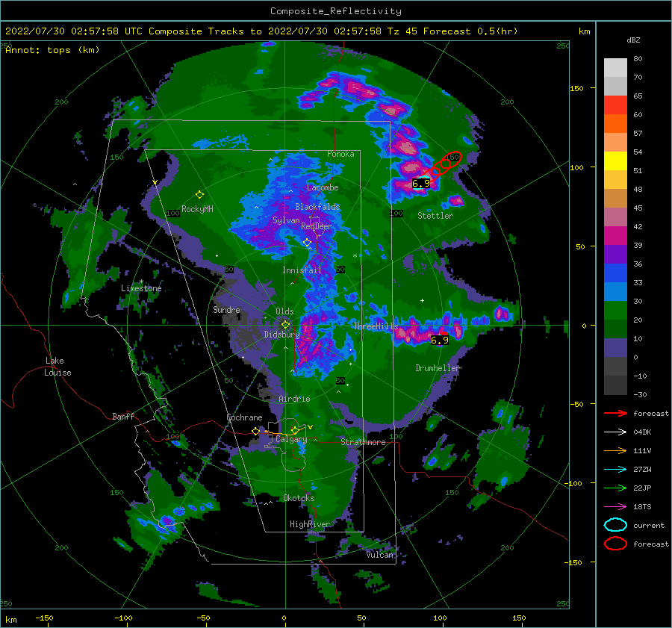This screenshot has height=628, width=672.
Task: Click the Cochrane town label
Action: click(x=244, y=417)
